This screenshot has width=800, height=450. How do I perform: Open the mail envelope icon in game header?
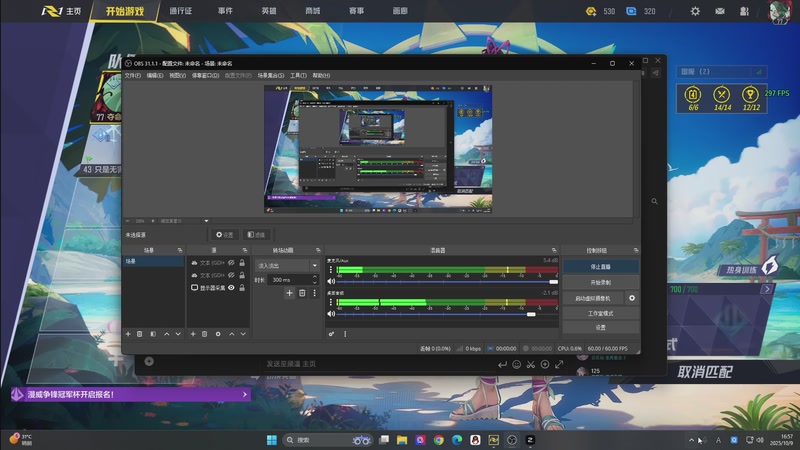click(720, 11)
